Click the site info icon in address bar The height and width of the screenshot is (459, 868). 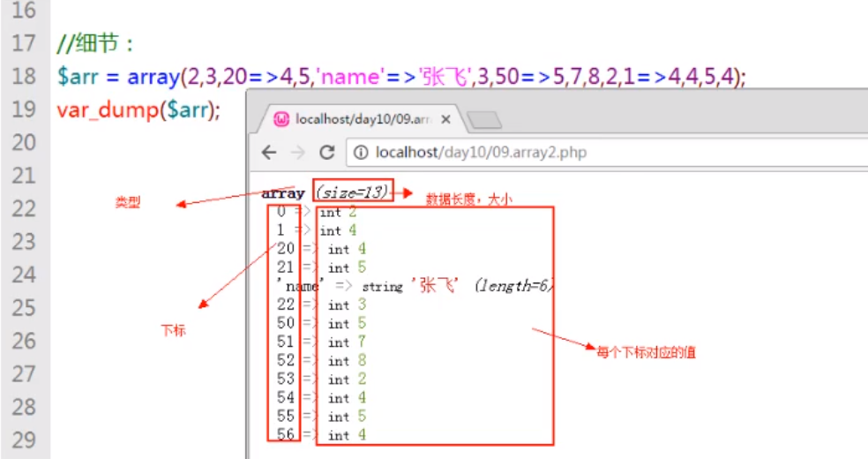click(361, 152)
